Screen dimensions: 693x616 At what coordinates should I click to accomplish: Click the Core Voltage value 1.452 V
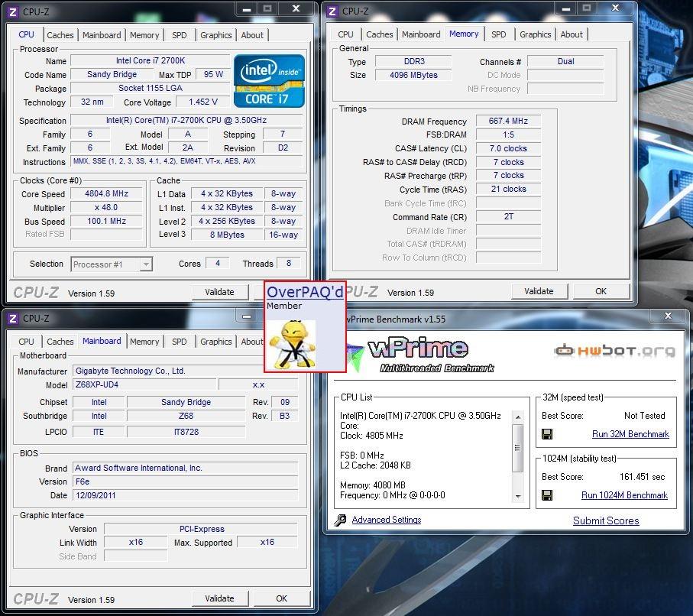pyautogui.click(x=203, y=102)
